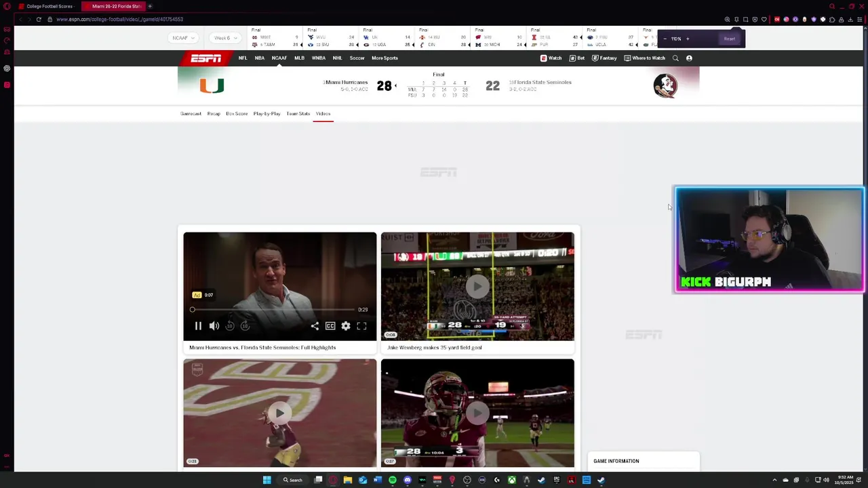
Task: Reload the page
Action: (x=39, y=19)
